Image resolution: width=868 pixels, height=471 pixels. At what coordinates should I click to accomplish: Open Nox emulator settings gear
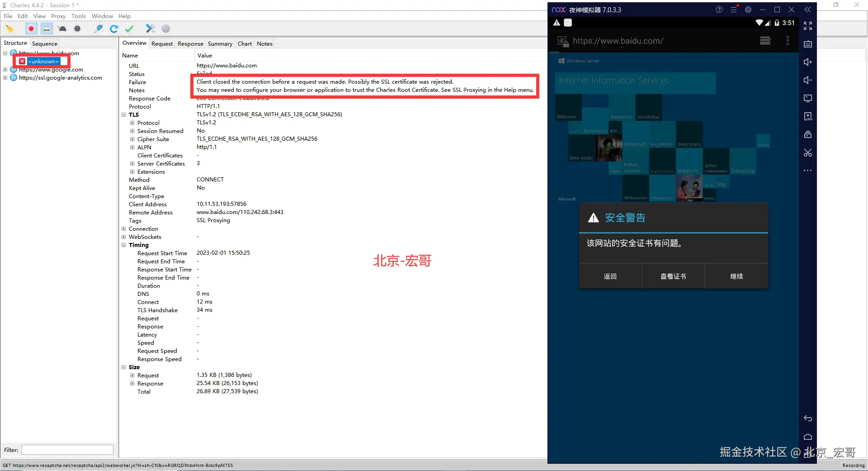(748, 10)
